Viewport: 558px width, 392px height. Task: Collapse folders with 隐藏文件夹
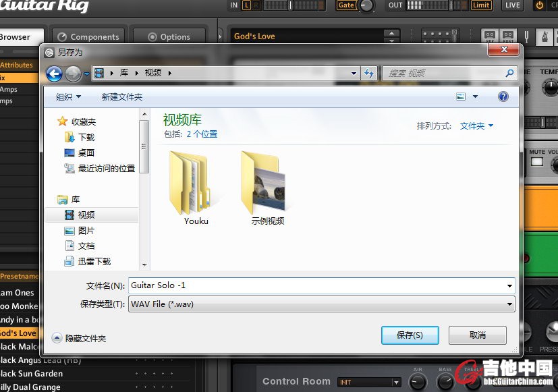[79, 338]
